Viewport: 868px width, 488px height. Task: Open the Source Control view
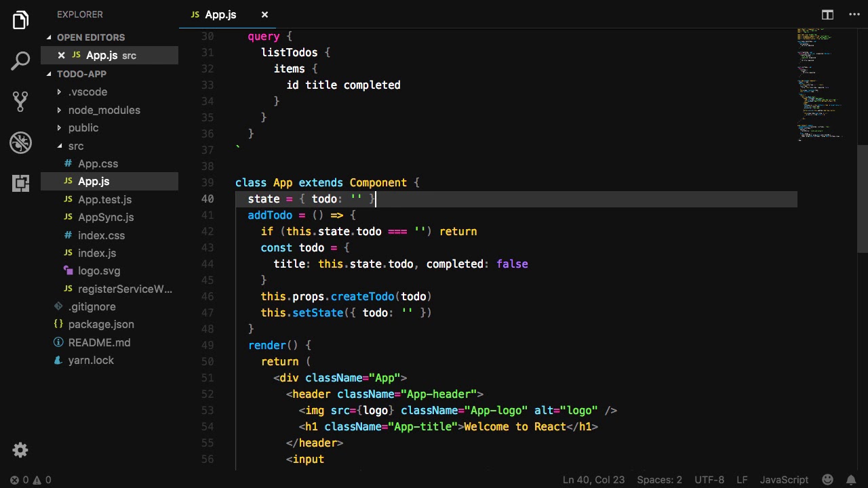(20, 102)
